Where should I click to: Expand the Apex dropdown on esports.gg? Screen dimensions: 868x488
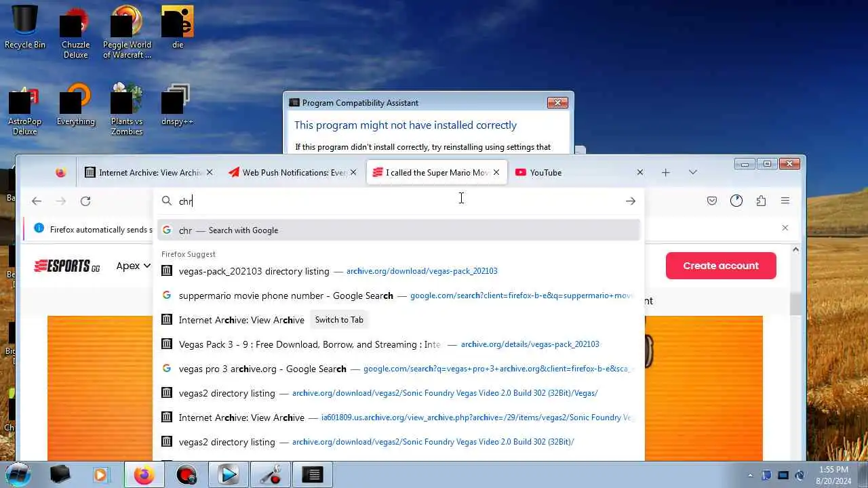(133, 266)
